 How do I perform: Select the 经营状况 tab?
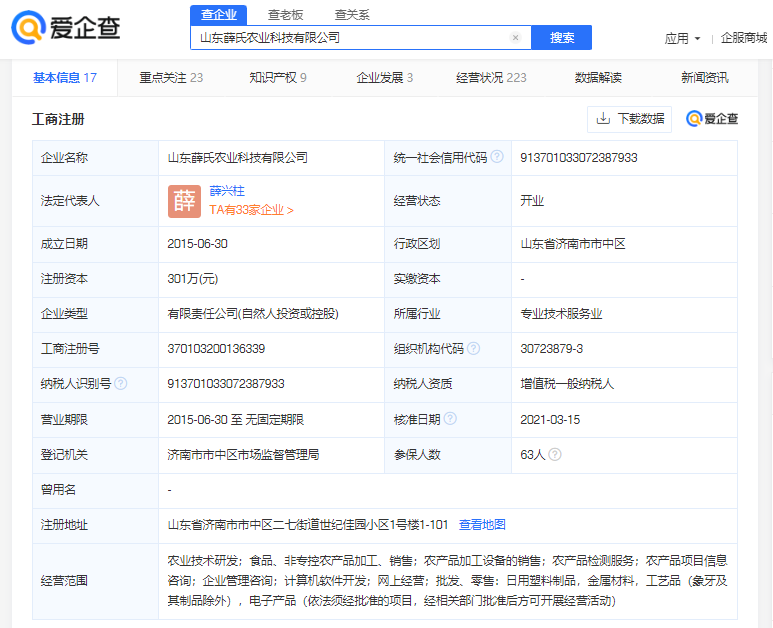click(x=490, y=78)
